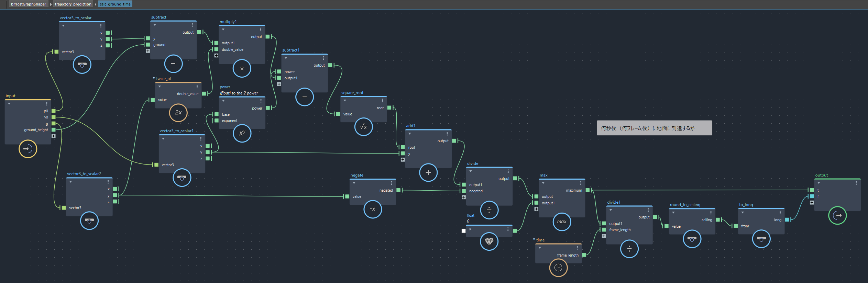The width and height of the screenshot is (868, 283).
Task: Add a new port on the input node
Action: pyautogui.click(x=54, y=136)
